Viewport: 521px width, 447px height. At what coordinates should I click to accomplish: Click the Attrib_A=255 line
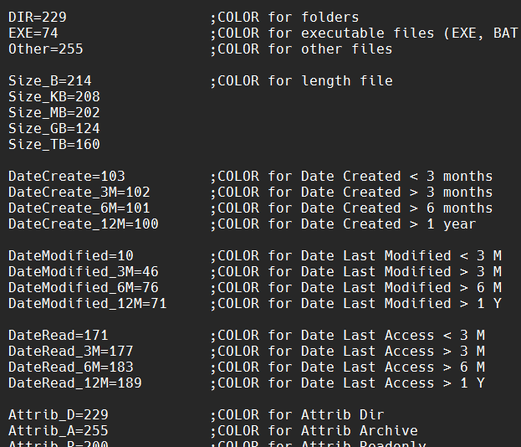(x=58, y=431)
